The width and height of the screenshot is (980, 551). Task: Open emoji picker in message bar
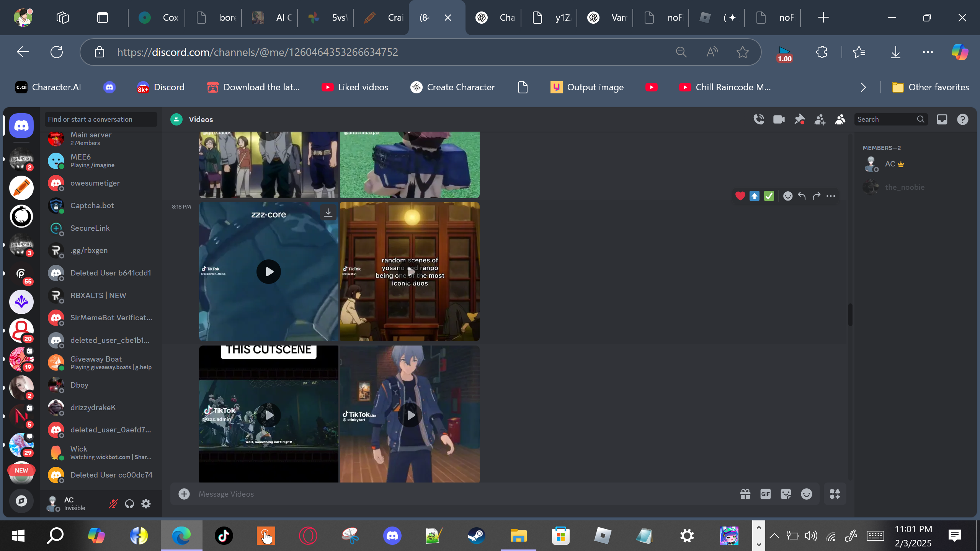(807, 494)
